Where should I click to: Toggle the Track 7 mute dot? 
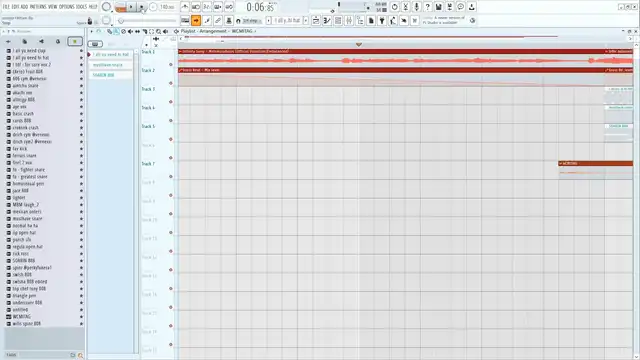click(171, 177)
